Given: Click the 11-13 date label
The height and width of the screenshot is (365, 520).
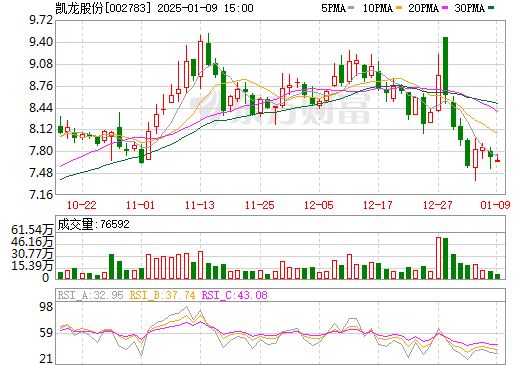Looking at the screenshot, I should [200, 205].
